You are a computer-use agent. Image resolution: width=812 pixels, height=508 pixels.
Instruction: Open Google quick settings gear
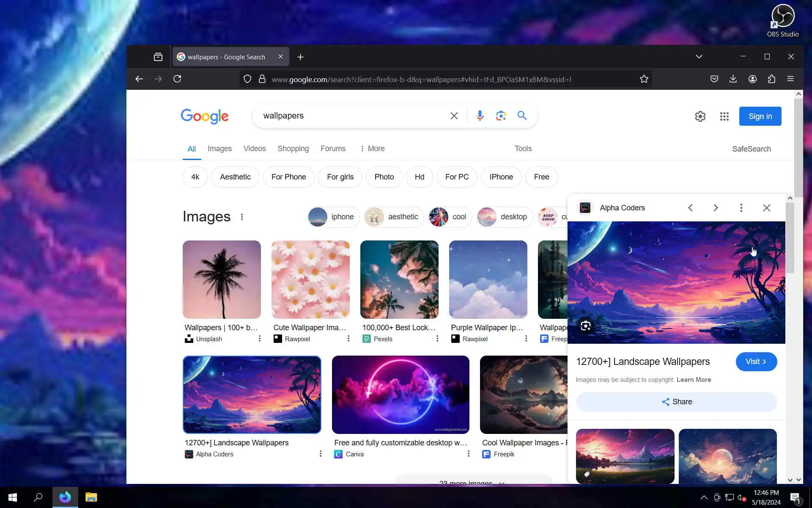click(700, 116)
